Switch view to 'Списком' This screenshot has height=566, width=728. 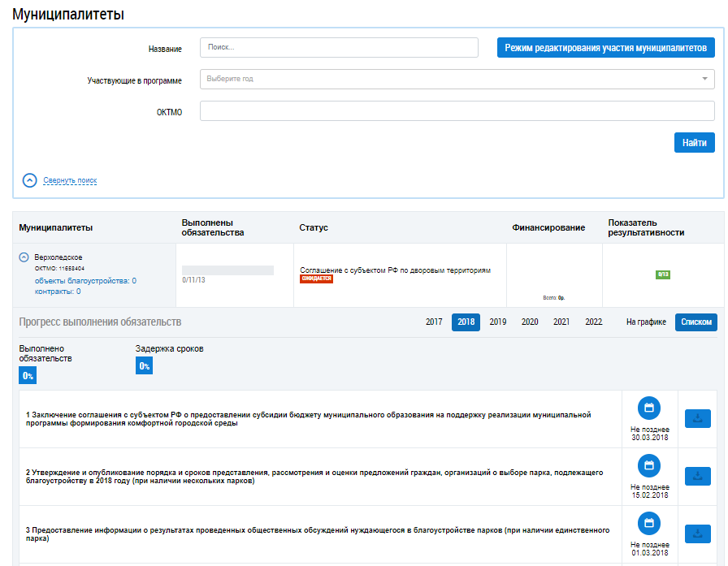pyautogui.click(x=696, y=322)
